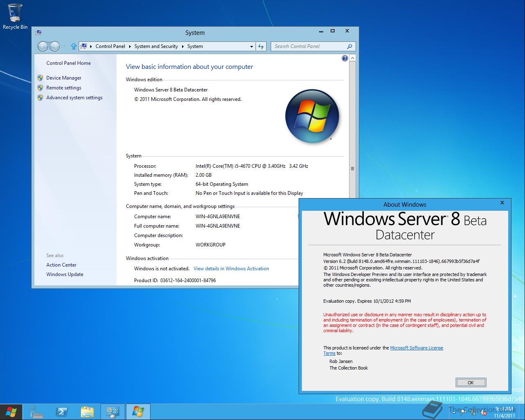The image size is (525, 420).
Task: Open the recent pages dropdown arrow
Action: pos(63,47)
